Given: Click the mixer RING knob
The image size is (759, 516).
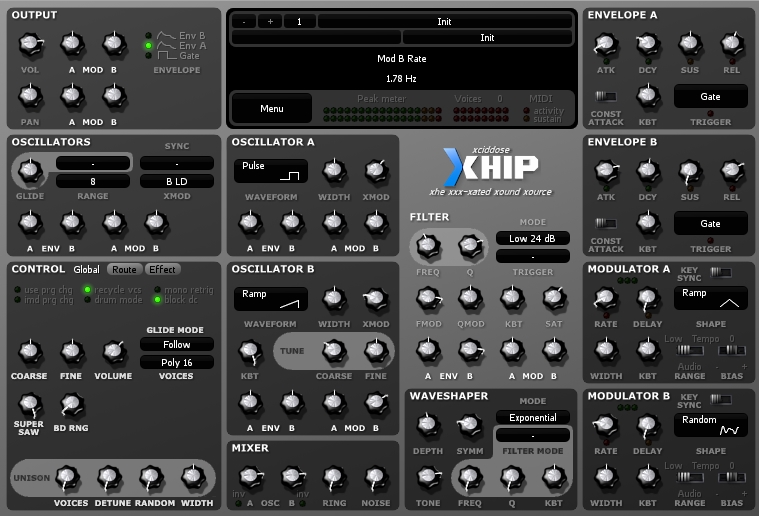Looking at the screenshot, I should click(x=334, y=478).
